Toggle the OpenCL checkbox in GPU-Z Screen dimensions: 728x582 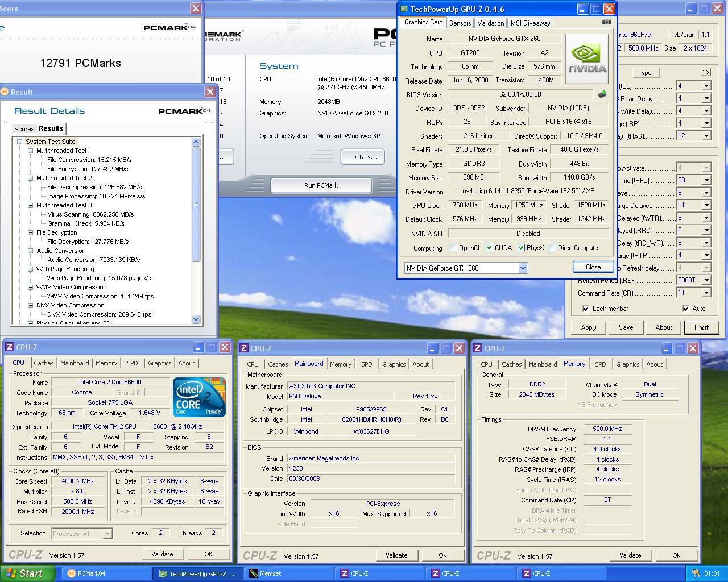click(453, 248)
